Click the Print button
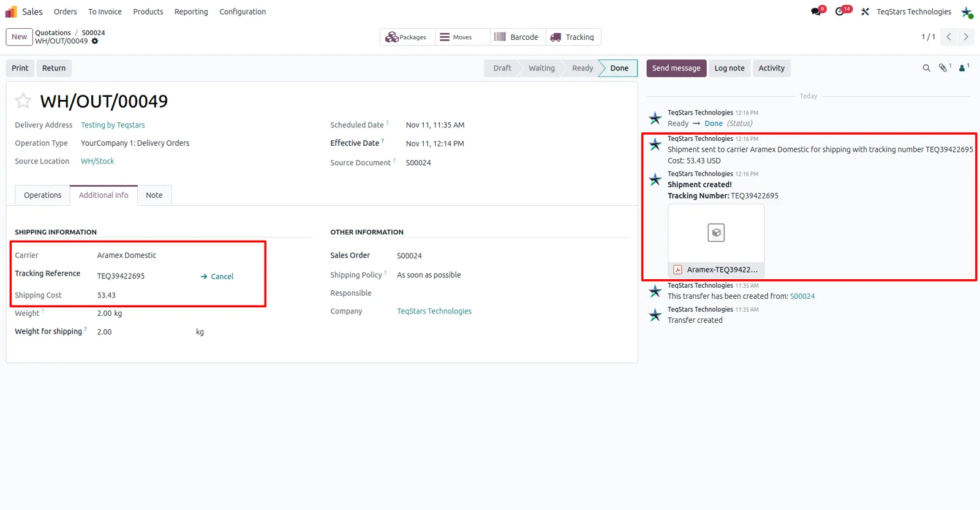 [20, 68]
